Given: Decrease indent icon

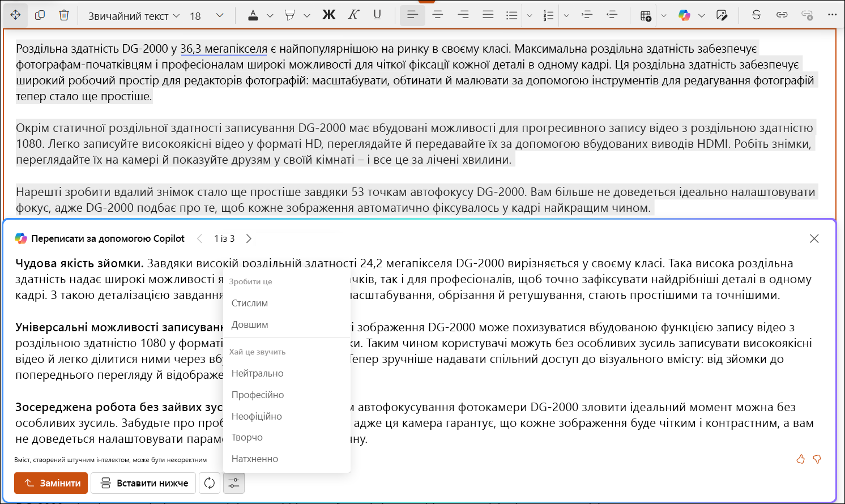Looking at the screenshot, I should 612,15.
